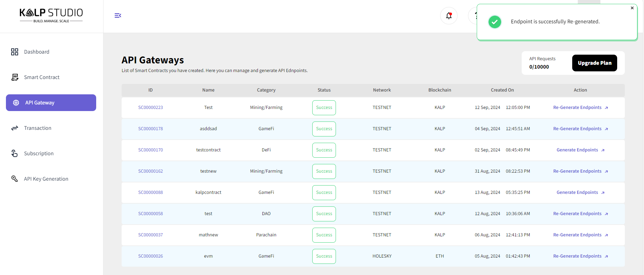This screenshot has height=275, width=644.
Task: Click the notification bell icon
Action: click(x=449, y=16)
